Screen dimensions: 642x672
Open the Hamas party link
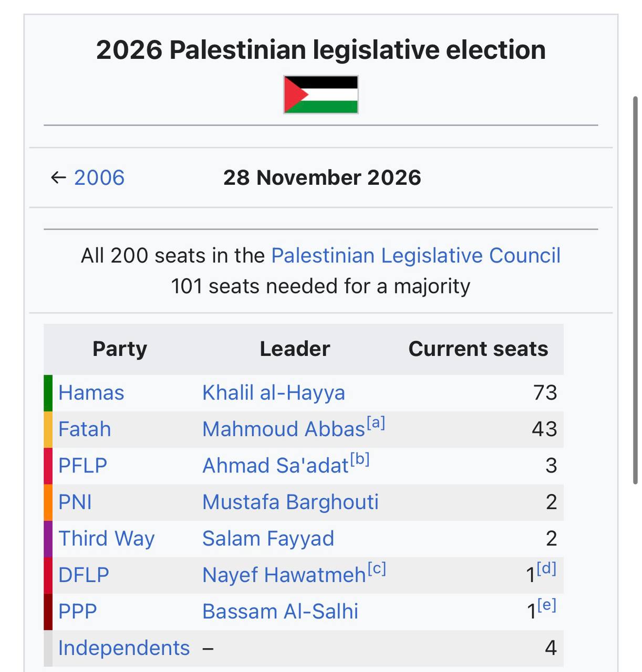(91, 393)
